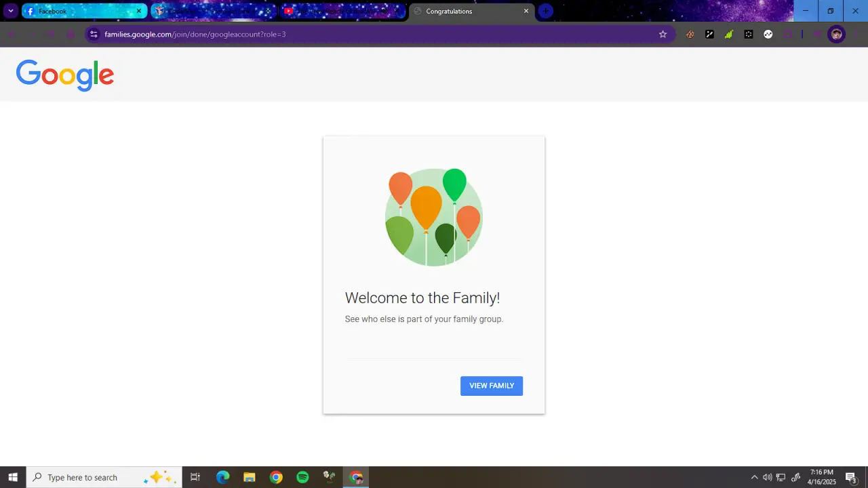Minimize the Chrome window
868x488 pixels.
pyautogui.click(x=806, y=11)
